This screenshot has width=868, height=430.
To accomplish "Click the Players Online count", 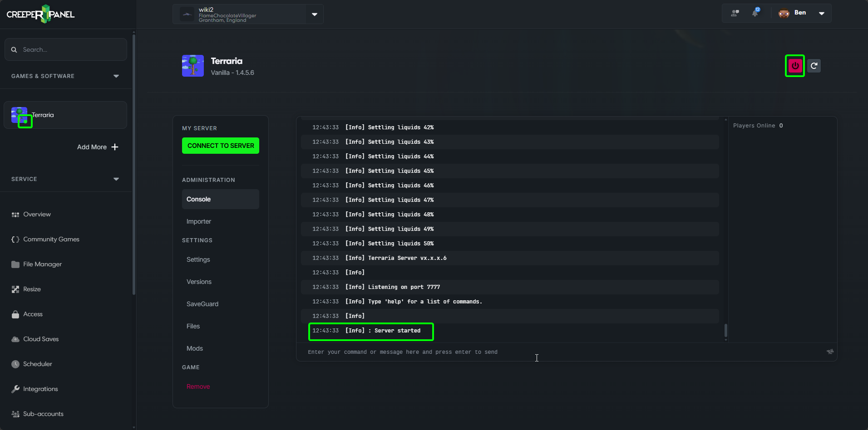I will [781, 126].
